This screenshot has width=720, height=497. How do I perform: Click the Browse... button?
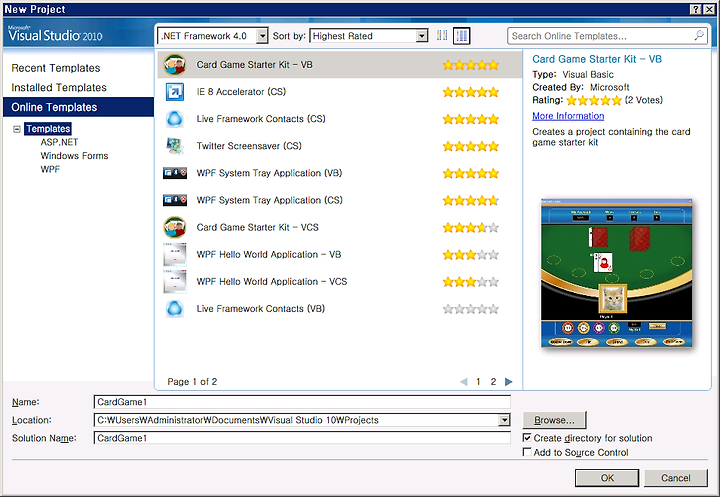554,420
